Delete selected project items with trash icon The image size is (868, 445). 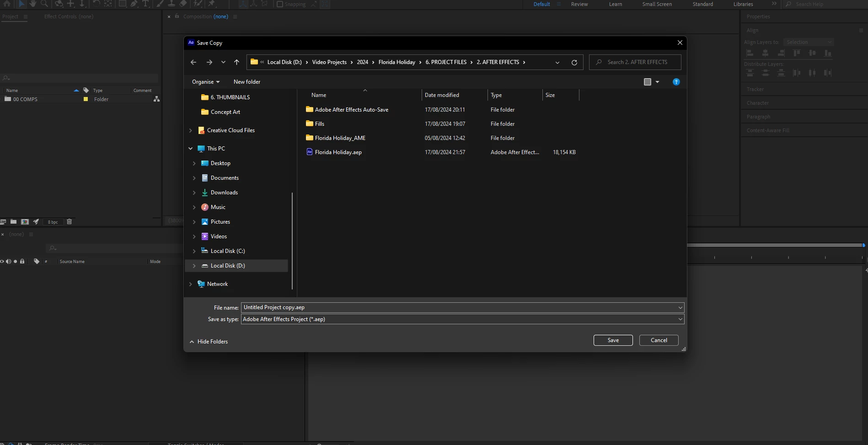[70, 222]
